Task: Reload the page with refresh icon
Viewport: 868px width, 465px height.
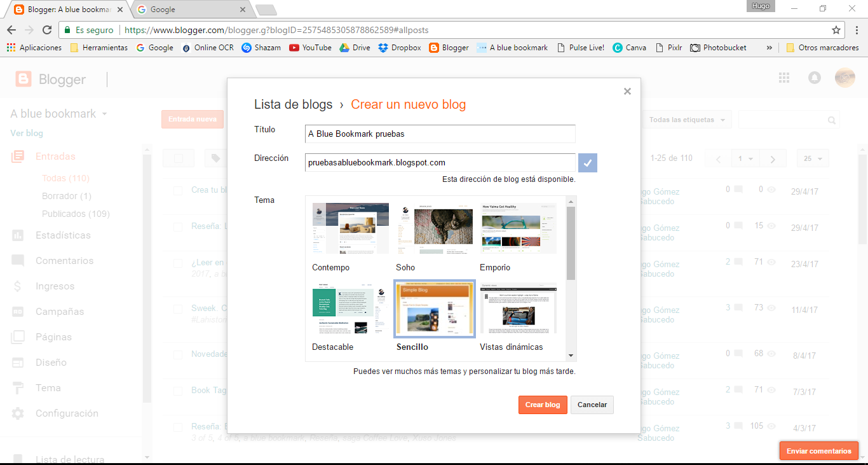Action: [47, 30]
